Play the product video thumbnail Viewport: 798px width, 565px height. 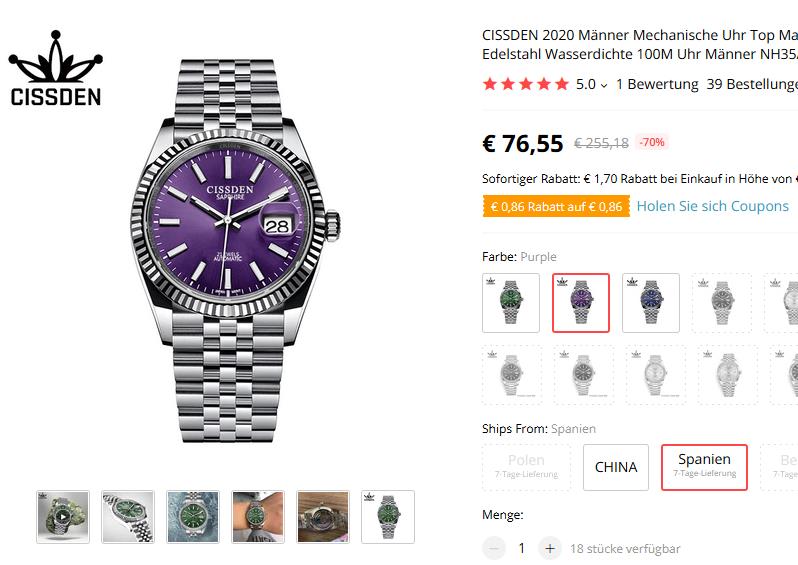click(x=63, y=517)
